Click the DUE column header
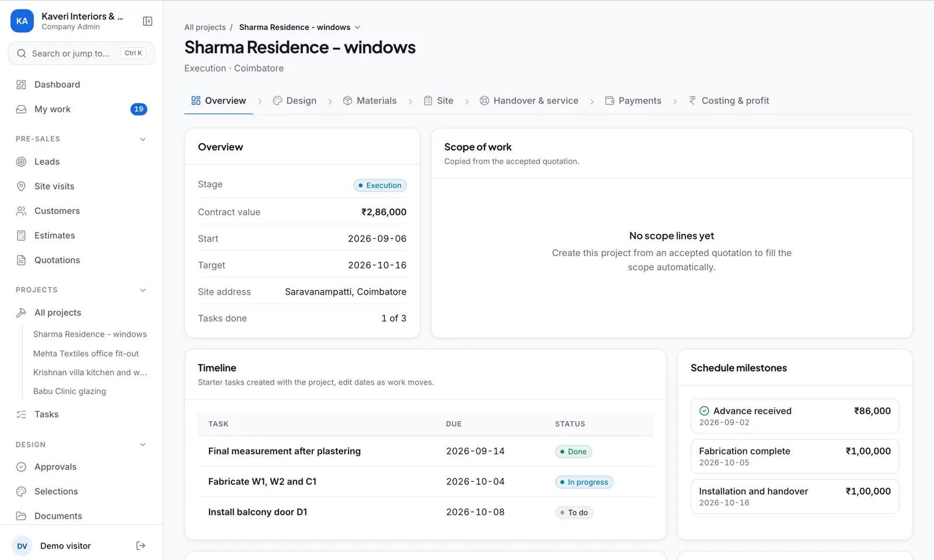The image size is (934, 560). click(x=454, y=424)
